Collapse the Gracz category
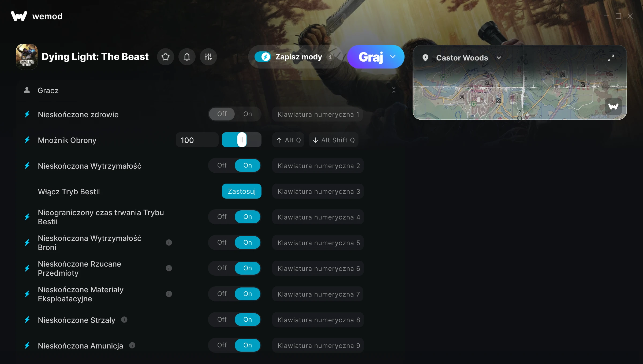 pyautogui.click(x=394, y=90)
